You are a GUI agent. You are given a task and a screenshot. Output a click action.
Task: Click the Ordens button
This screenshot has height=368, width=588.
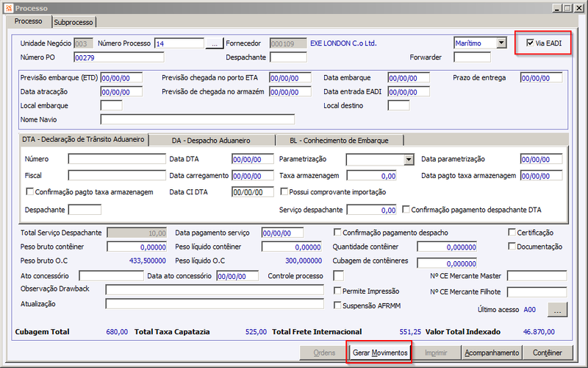[324, 353]
